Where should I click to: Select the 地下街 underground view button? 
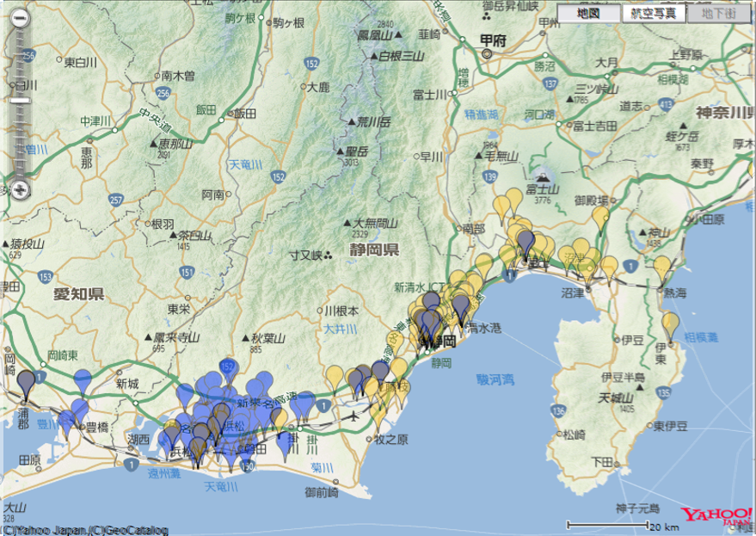coord(718,13)
